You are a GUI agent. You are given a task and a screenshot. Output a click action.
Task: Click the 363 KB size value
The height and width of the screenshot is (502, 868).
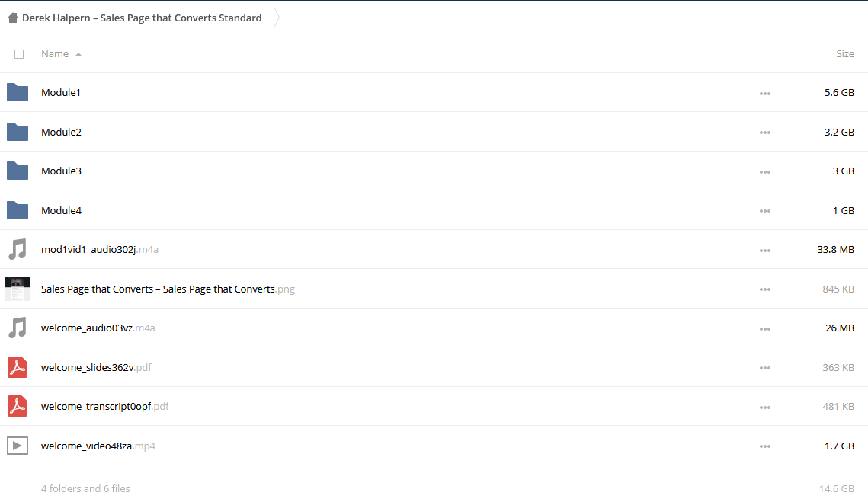click(x=838, y=367)
